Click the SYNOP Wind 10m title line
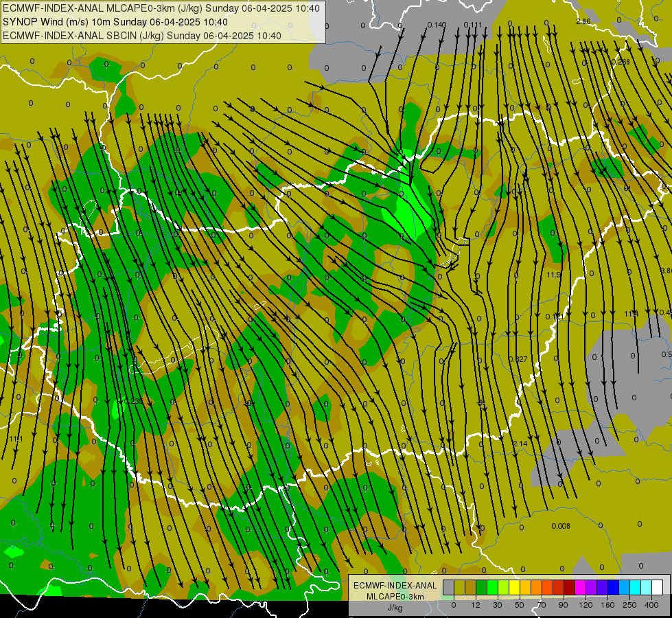The height and width of the screenshot is (618, 672). (115, 22)
